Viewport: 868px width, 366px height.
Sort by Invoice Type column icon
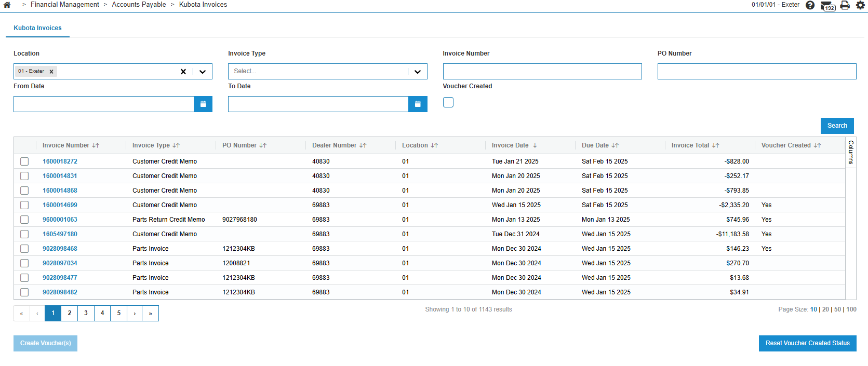(x=176, y=145)
